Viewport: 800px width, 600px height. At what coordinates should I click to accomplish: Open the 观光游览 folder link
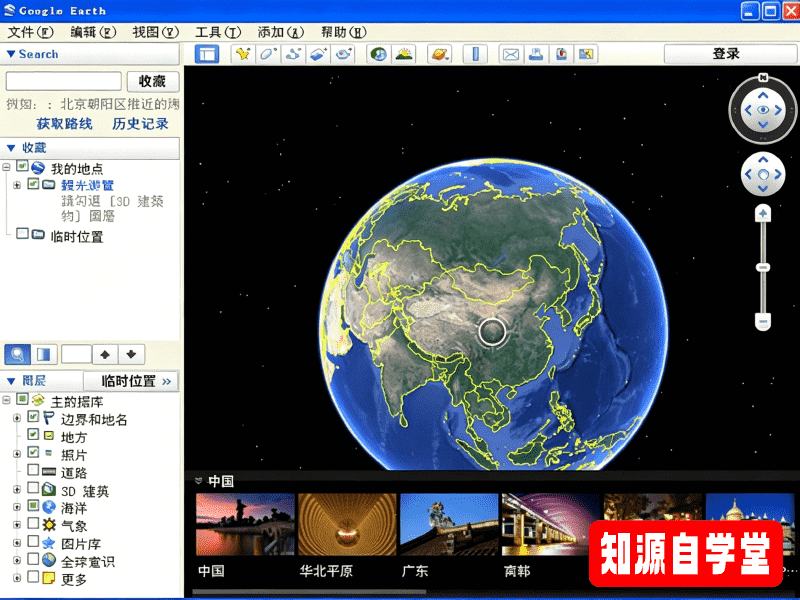pyautogui.click(x=87, y=185)
